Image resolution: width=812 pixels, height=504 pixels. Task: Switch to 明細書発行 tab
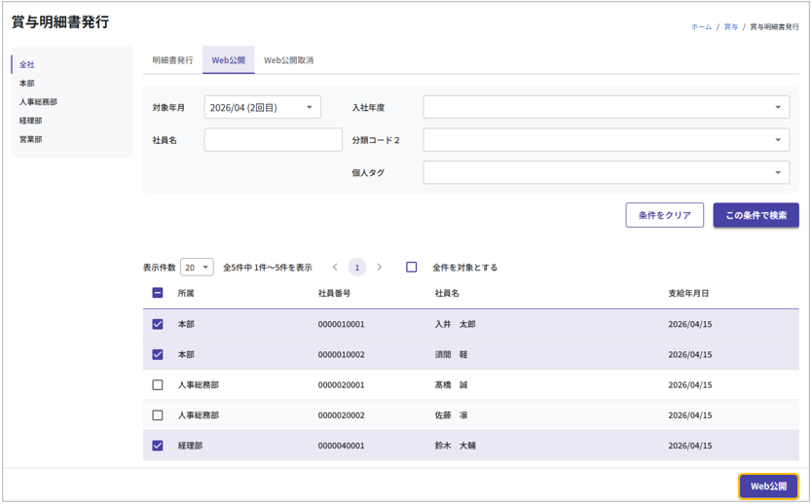click(x=172, y=60)
